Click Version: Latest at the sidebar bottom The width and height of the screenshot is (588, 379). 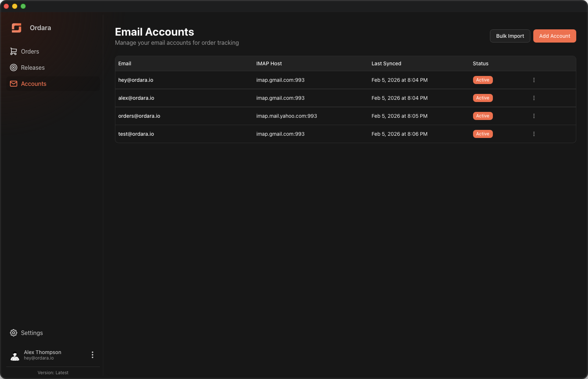[x=53, y=372]
